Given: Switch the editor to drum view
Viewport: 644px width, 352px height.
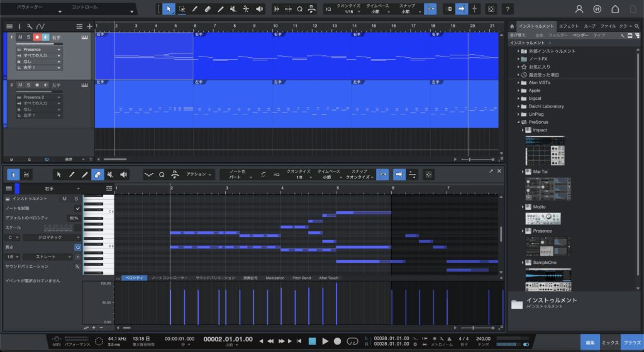Looking at the screenshot, I should click(26, 174).
